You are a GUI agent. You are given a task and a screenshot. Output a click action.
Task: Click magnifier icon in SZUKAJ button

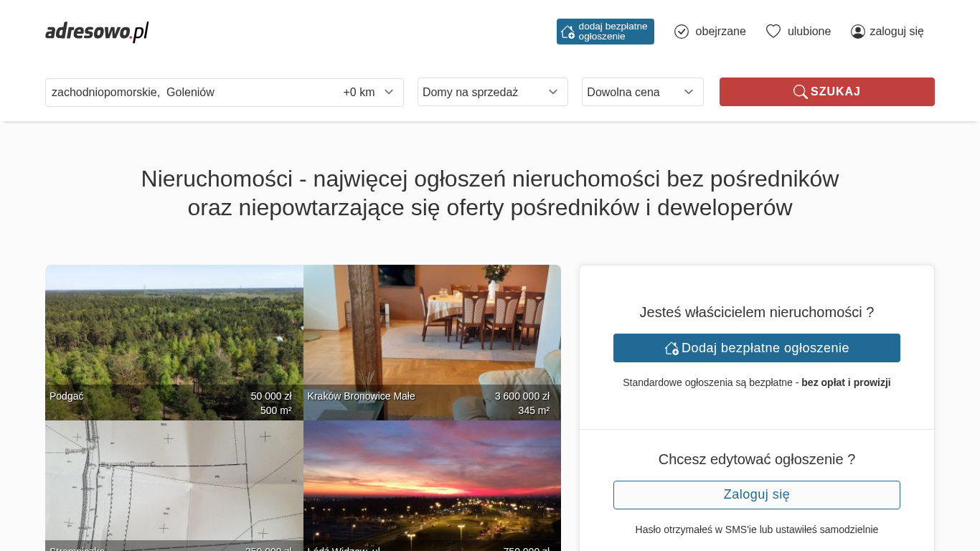[800, 92]
